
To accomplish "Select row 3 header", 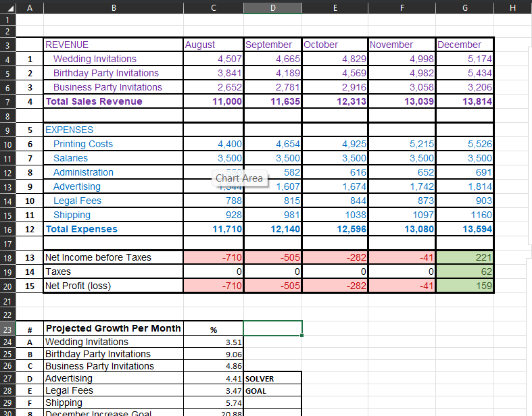I will 8,45.
